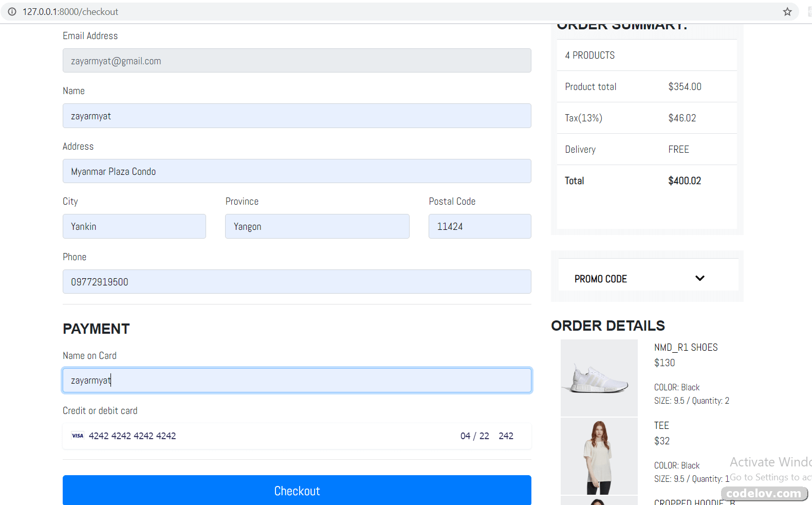This screenshot has width=812, height=505.
Task: Open the PROMO CODE section
Action: (x=648, y=275)
